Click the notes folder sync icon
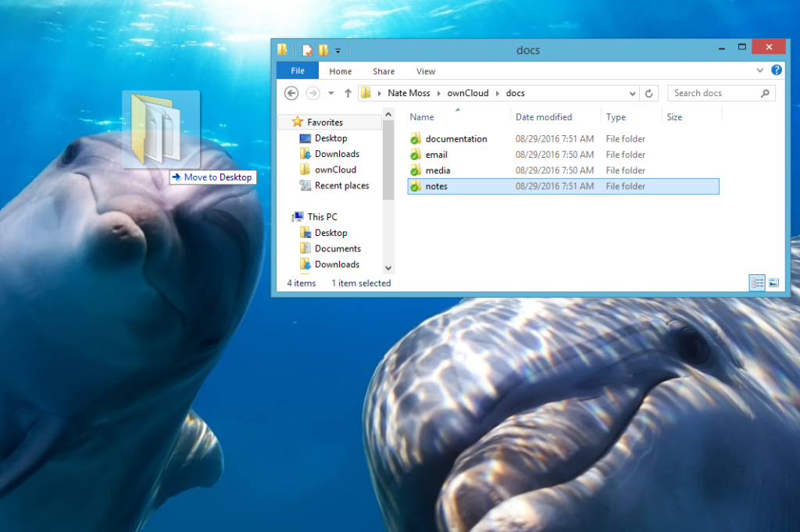This screenshot has height=532, width=800. [x=416, y=186]
